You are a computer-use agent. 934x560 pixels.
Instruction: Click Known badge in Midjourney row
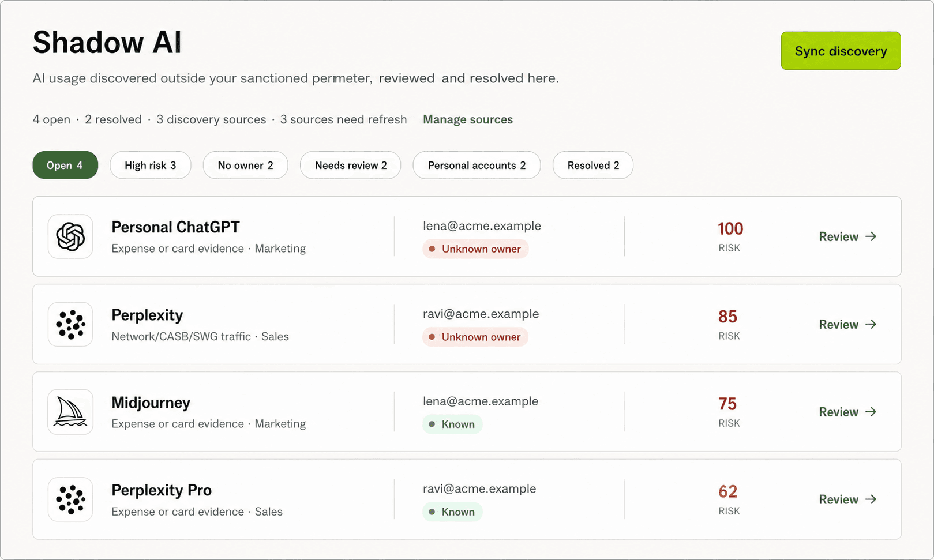[452, 424]
